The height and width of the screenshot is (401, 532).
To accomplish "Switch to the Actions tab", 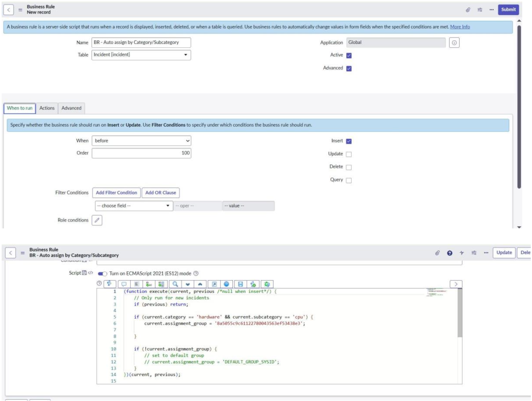I will (47, 108).
